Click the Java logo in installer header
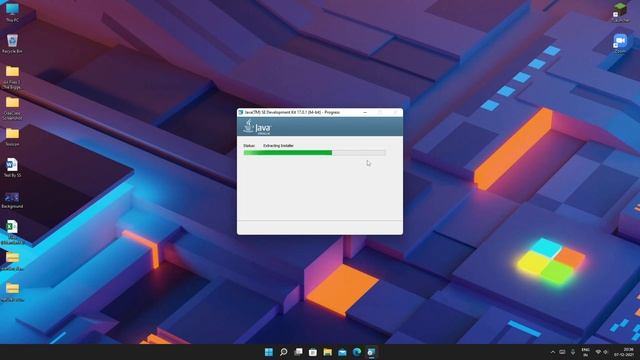Screen dimensions: 640x360 coord(257,127)
